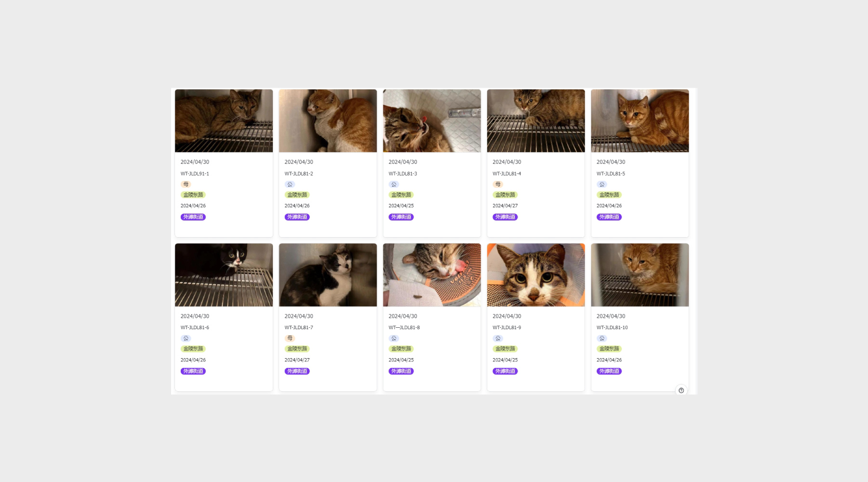The width and height of the screenshot is (868, 482).
Task: Select the 金陵东路 tag on card WT-JLDL81-8
Action: (401, 349)
